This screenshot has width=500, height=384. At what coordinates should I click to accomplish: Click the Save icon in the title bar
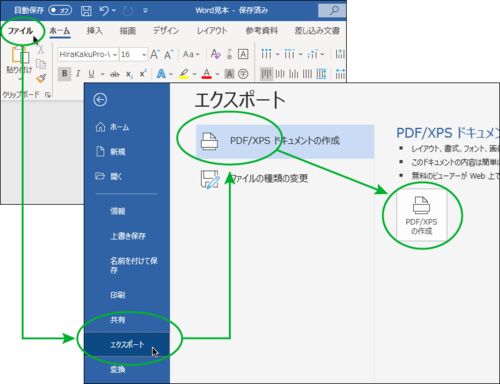86,11
